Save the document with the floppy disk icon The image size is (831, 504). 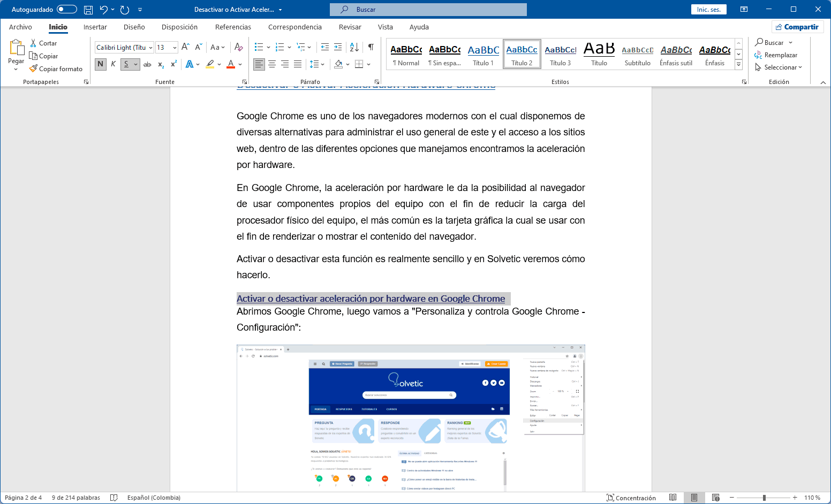88,10
